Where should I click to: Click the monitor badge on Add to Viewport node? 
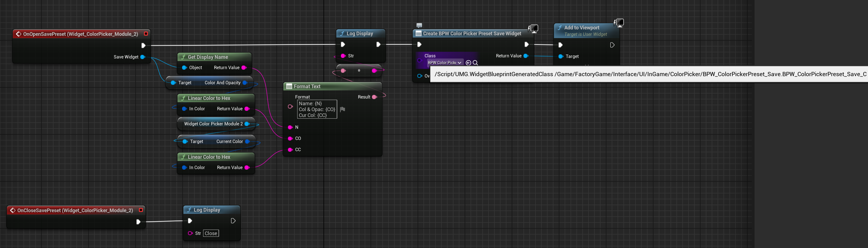(x=619, y=23)
